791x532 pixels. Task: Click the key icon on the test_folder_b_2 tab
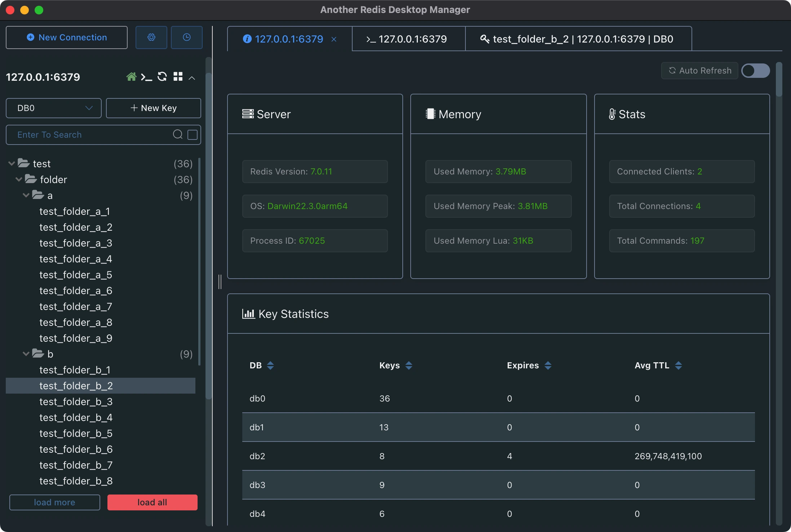click(x=485, y=39)
